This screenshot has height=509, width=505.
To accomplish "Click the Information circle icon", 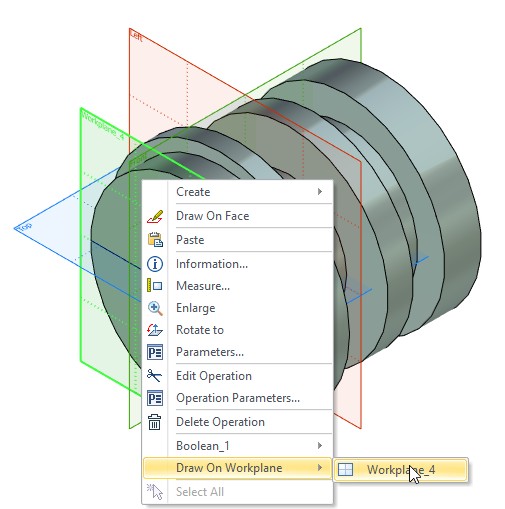I will coord(155,264).
